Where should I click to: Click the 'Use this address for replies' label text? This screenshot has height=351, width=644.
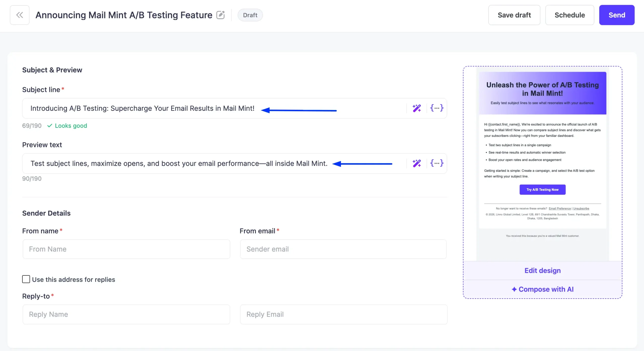coord(73,279)
